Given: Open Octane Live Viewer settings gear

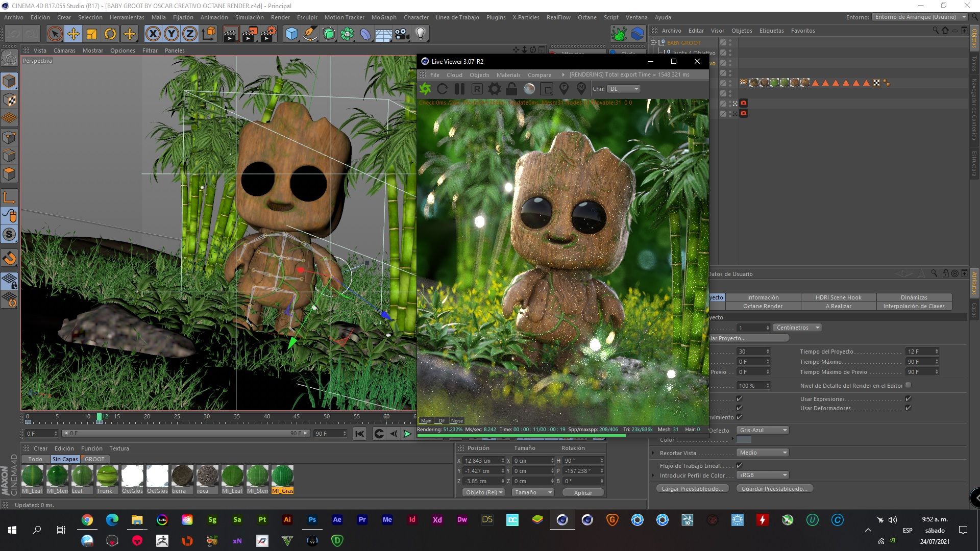Looking at the screenshot, I should pos(494,89).
